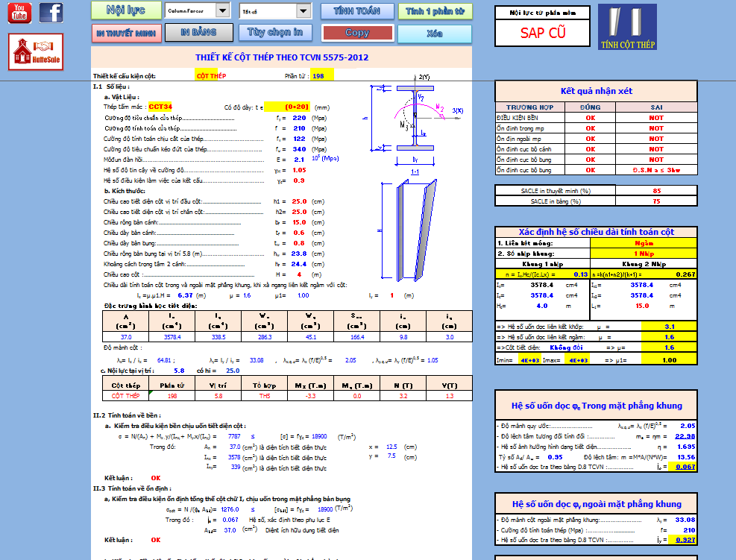Select the column height H value 4

(x=299, y=274)
